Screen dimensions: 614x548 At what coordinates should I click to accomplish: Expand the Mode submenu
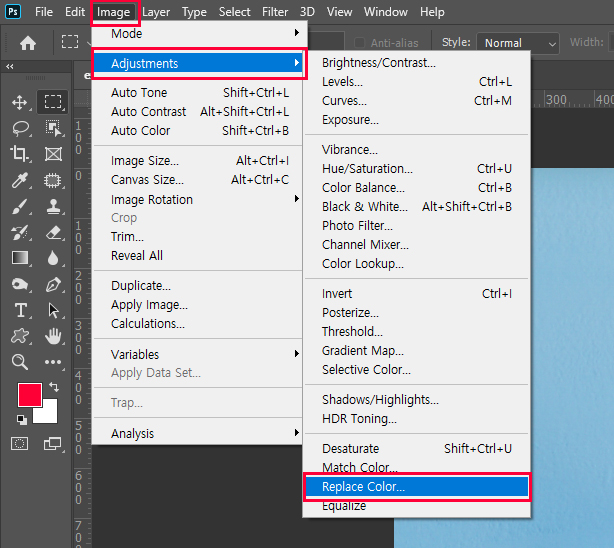point(197,33)
